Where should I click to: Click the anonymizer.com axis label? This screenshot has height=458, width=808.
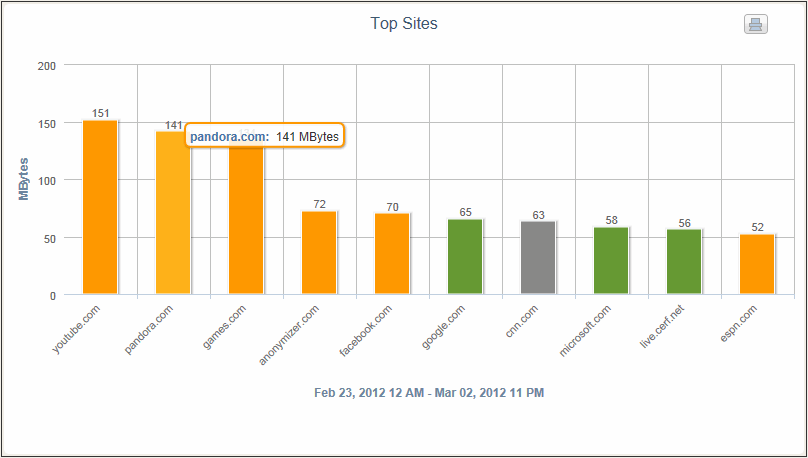coord(289,334)
